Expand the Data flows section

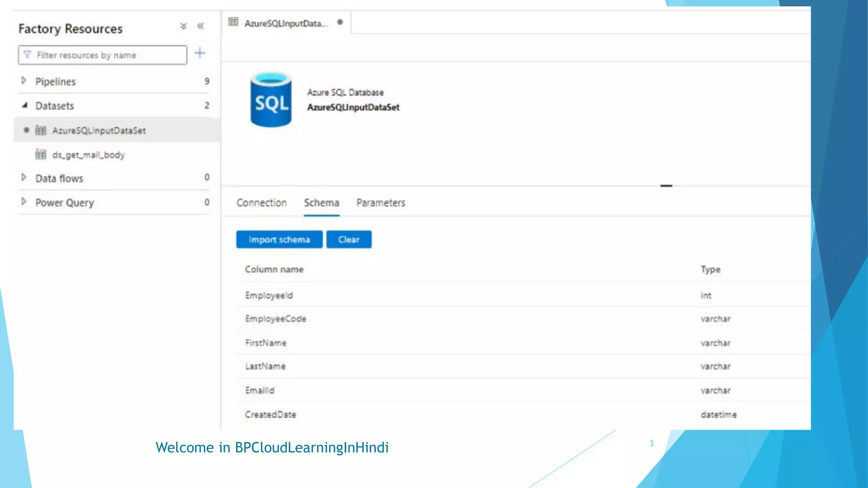(x=24, y=177)
